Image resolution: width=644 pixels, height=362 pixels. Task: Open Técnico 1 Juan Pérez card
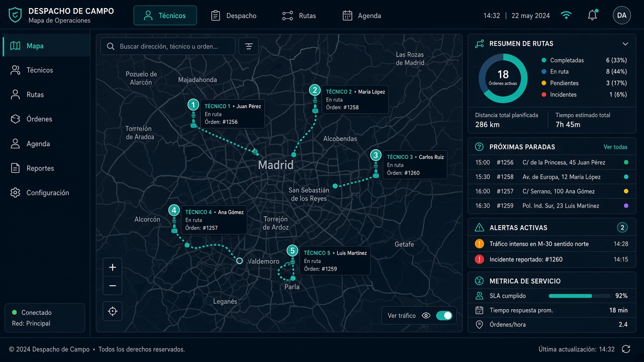point(232,114)
